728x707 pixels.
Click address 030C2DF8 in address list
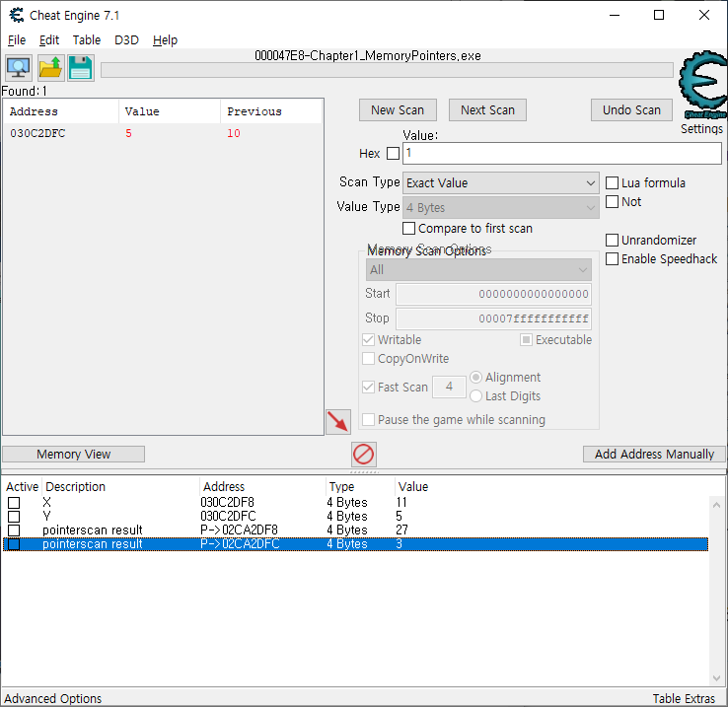[228, 502]
